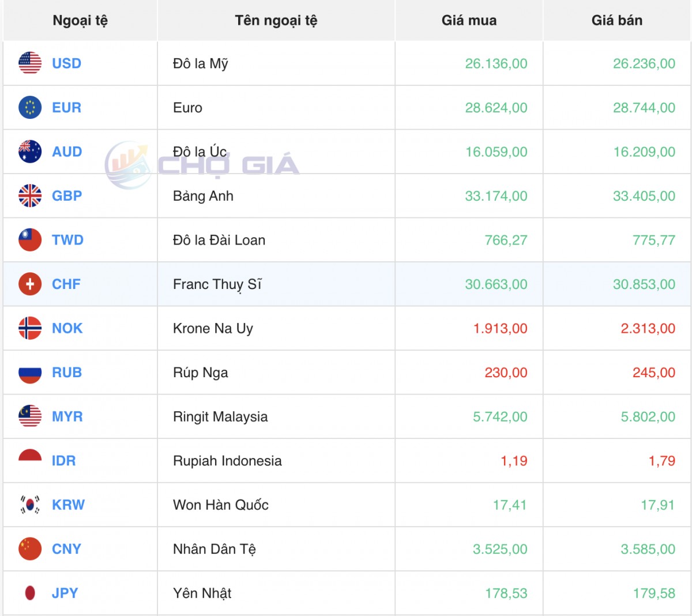Click the Taiwan flag icon

[30, 240]
